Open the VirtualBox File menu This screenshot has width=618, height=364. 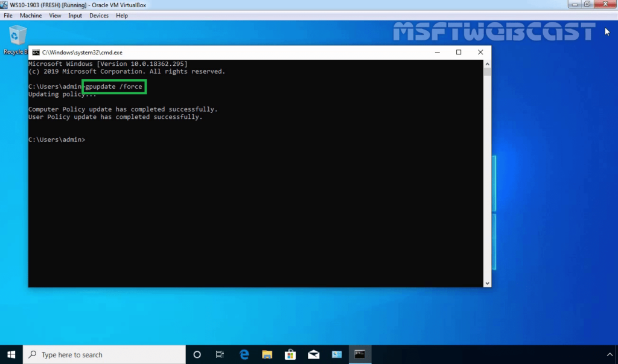8,16
